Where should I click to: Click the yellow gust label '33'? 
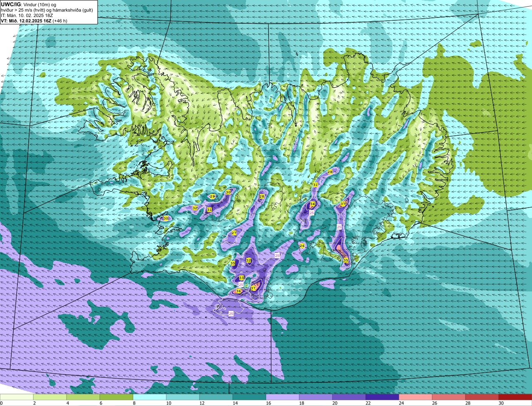[x=241, y=278]
